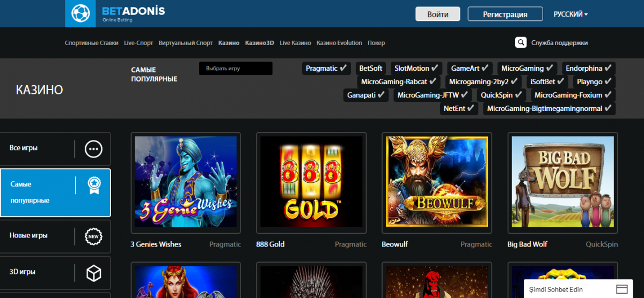Toggle the MicroGaming-Bigtimegamingnormal filter
Image resolution: width=644 pixels, height=298 pixels.
(x=549, y=108)
